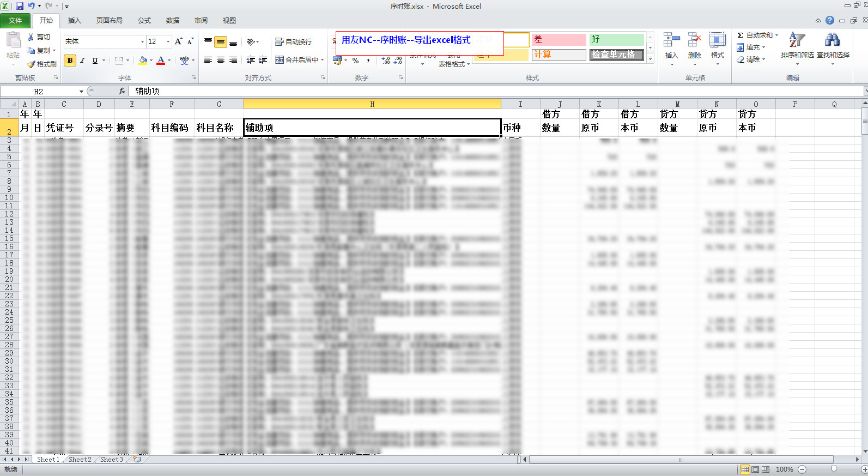Click the Merge and Center (合并后居中) icon
Image resolution: width=868 pixels, height=476 pixels.
pyautogui.click(x=280, y=60)
